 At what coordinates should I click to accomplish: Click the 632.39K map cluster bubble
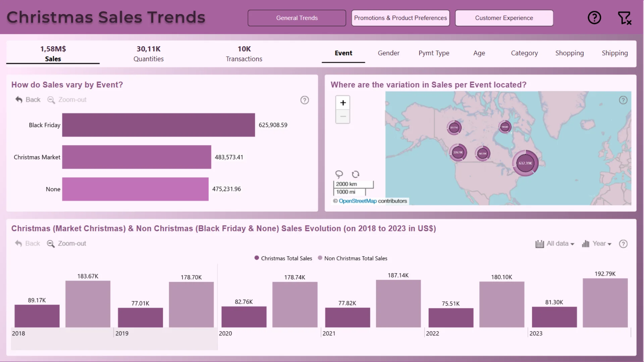[x=525, y=163]
